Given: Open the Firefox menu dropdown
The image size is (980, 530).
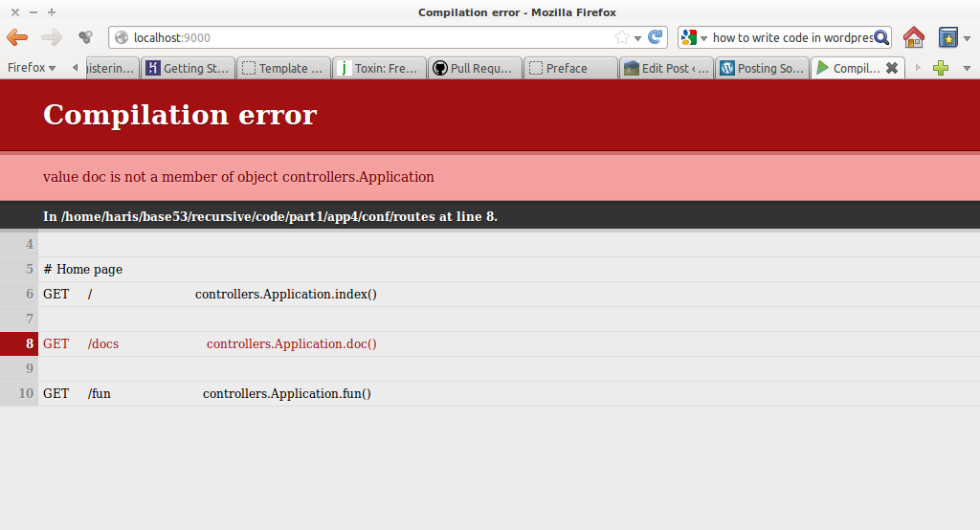Looking at the screenshot, I should pyautogui.click(x=32, y=68).
